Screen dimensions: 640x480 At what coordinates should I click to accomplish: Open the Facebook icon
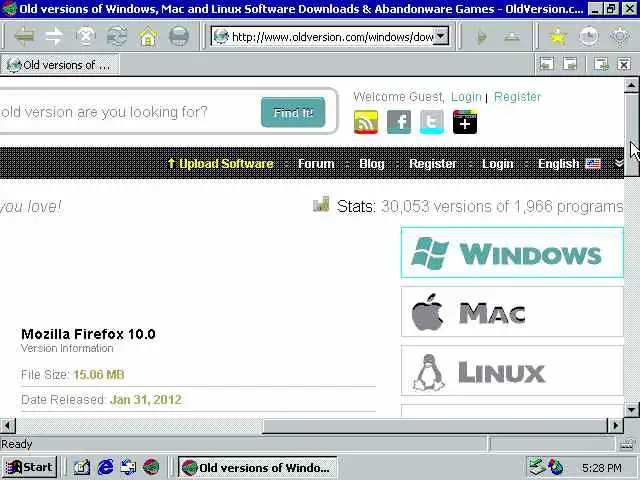(x=399, y=122)
